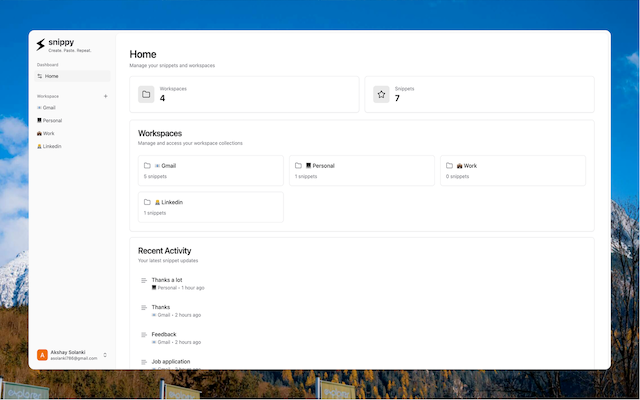The height and width of the screenshot is (400, 640).
Task: Open the Work workspace card
Action: pyautogui.click(x=513, y=171)
